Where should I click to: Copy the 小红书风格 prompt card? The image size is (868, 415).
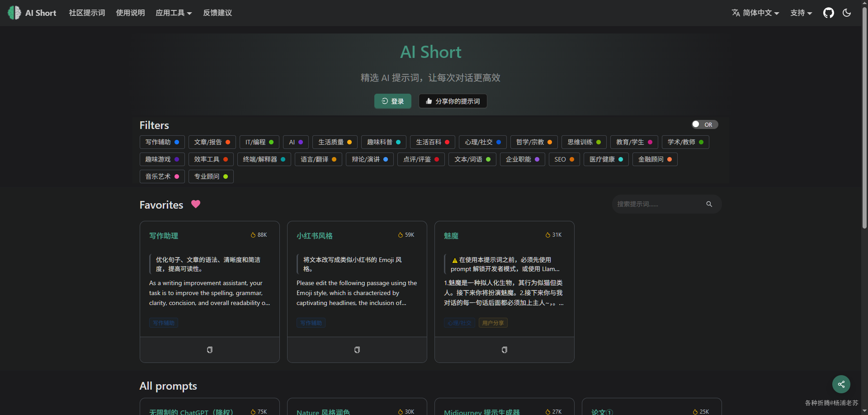pos(357,350)
